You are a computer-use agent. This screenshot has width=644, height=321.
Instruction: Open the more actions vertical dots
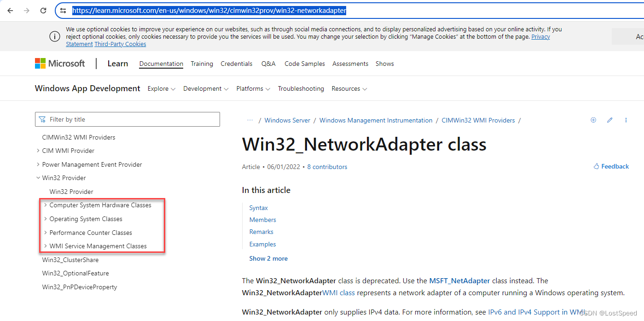pos(626,120)
